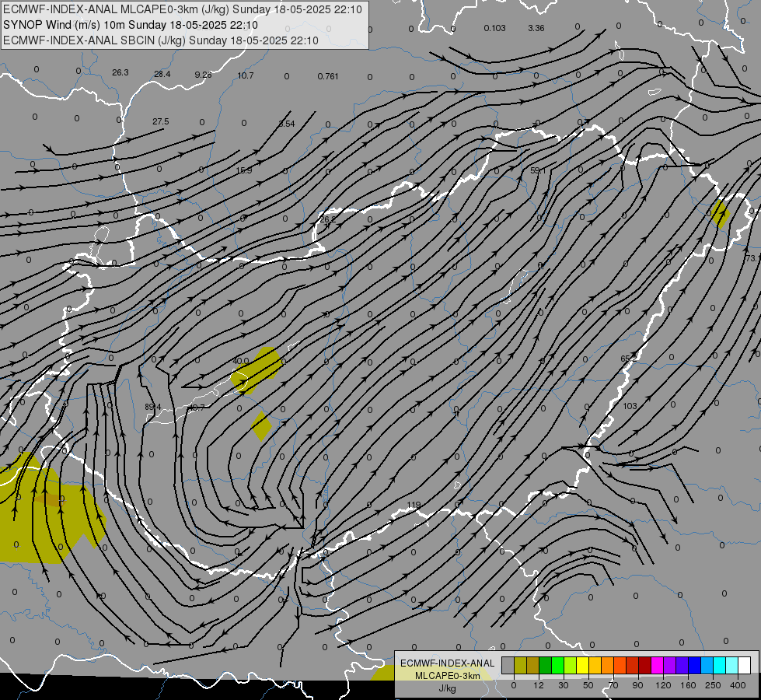
Task: Click the legend title ECMWF-INDEX-ANAL
Action: click(x=448, y=663)
